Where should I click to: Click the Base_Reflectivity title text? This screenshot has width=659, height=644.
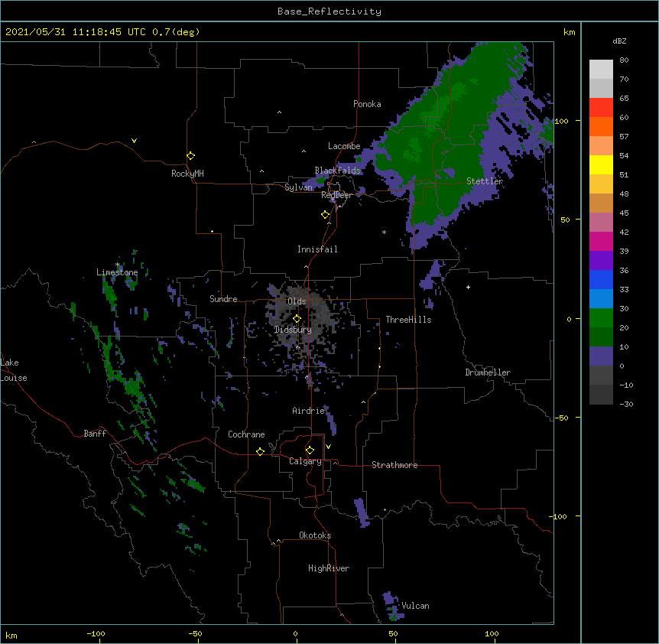tap(329, 11)
